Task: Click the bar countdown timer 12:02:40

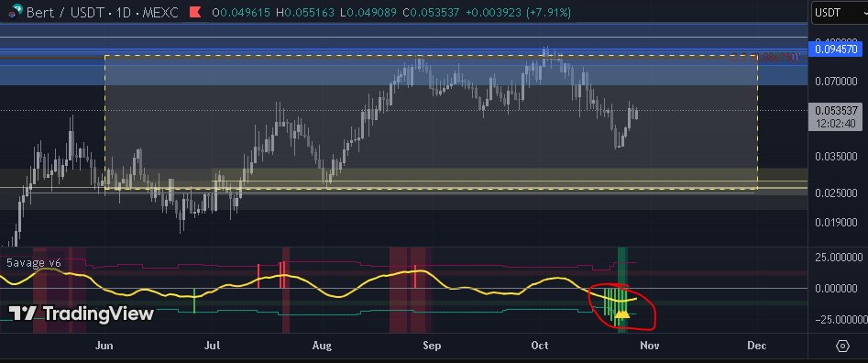Action: [835, 123]
